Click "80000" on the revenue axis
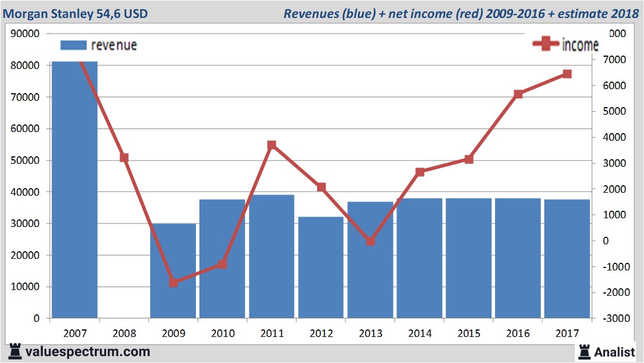Image resolution: width=644 pixels, height=363 pixels. coord(25,65)
